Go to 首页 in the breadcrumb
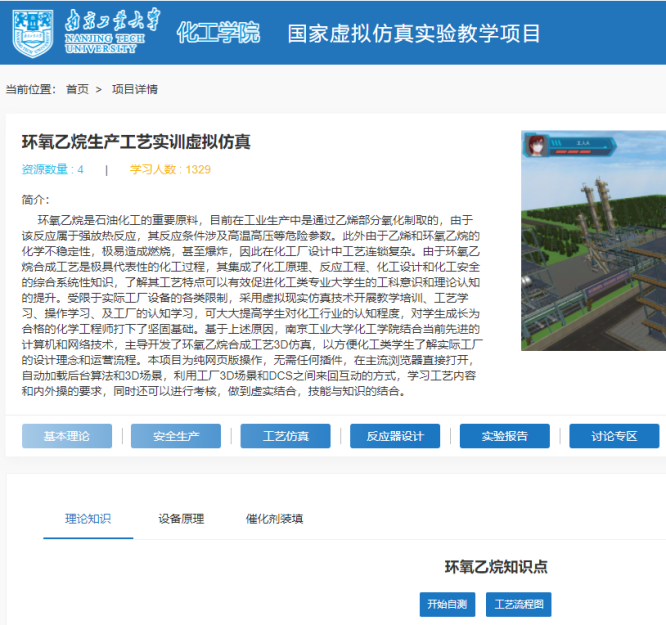The height and width of the screenshot is (625, 666). (x=77, y=89)
